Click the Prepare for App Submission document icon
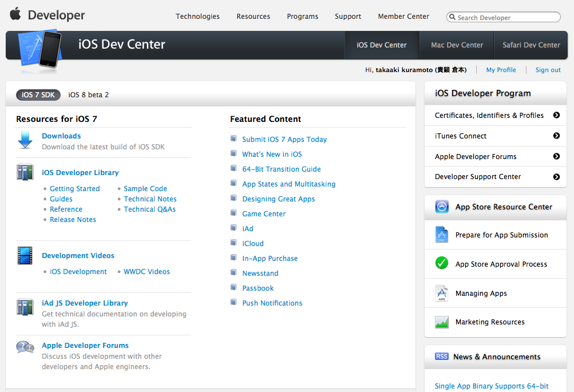The width and height of the screenshot is (574, 392). point(442,235)
